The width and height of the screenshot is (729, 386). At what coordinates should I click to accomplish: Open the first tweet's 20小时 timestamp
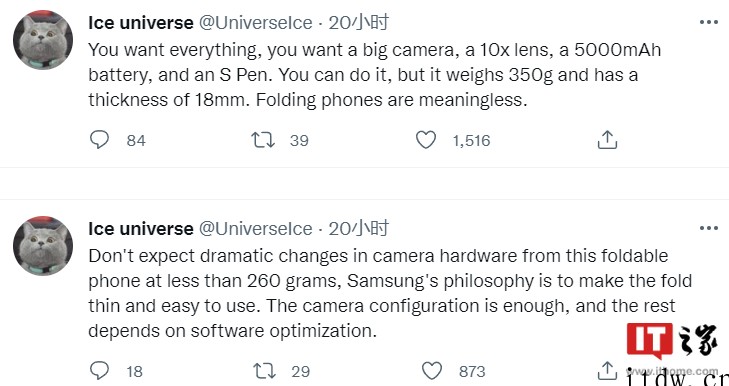[x=358, y=22]
